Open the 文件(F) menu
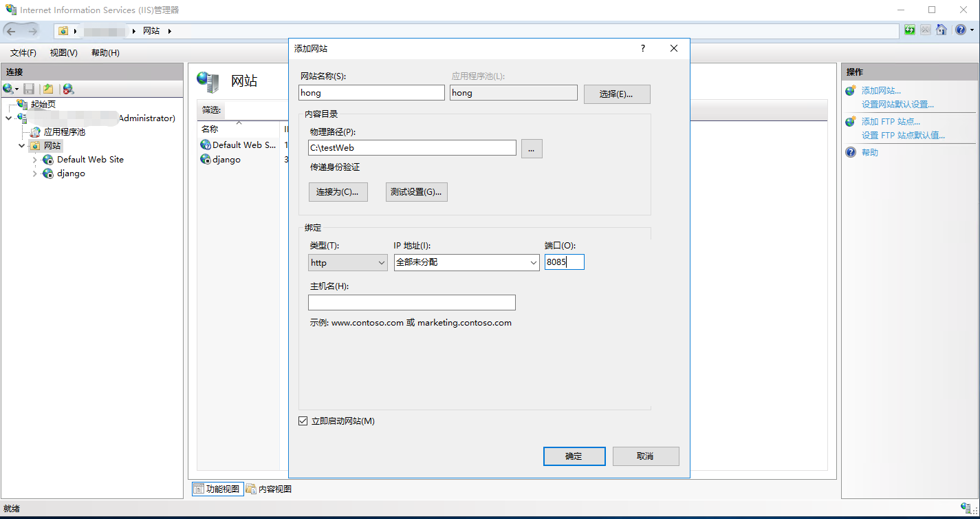The height and width of the screenshot is (519, 980). pos(23,53)
